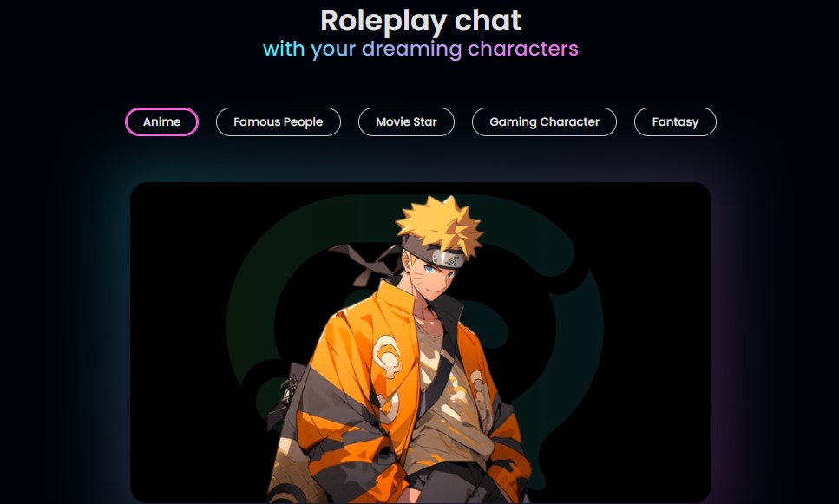Click the cyan word "with" in the subtitle

coord(284,49)
